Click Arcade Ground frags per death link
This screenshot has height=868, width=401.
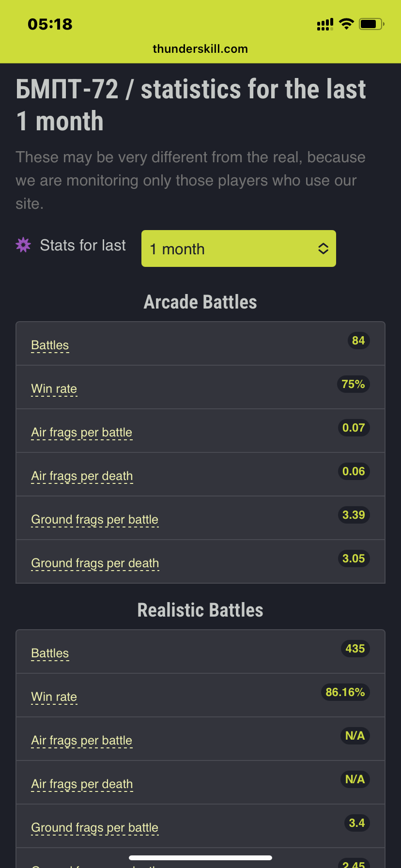tap(95, 563)
